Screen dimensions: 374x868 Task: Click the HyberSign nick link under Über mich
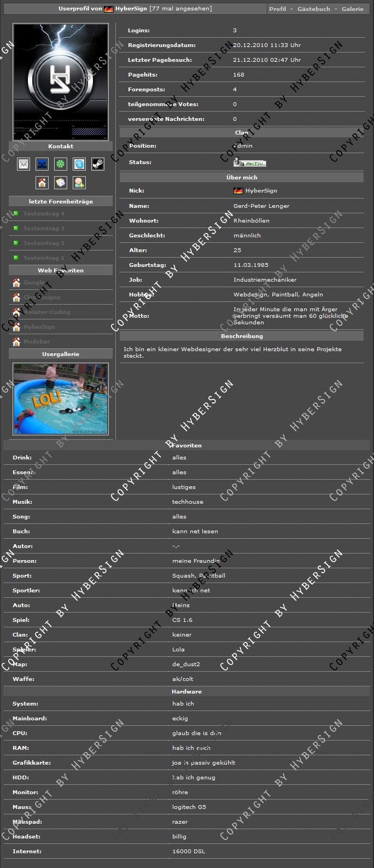(x=261, y=191)
